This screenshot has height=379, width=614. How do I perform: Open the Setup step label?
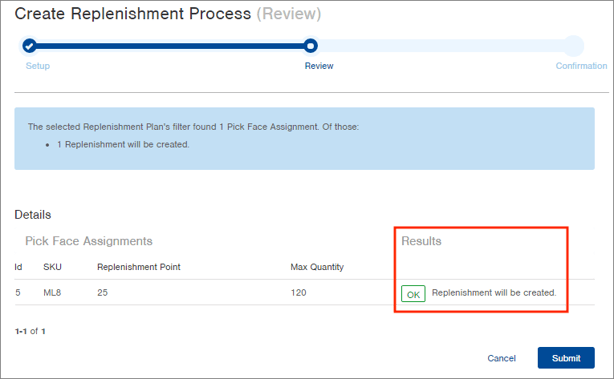(x=38, y=66)
